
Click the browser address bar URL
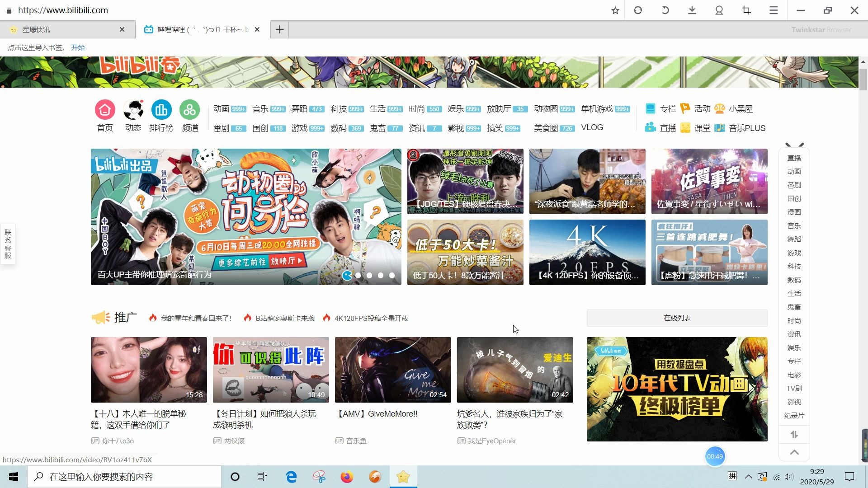coord(63,10)
